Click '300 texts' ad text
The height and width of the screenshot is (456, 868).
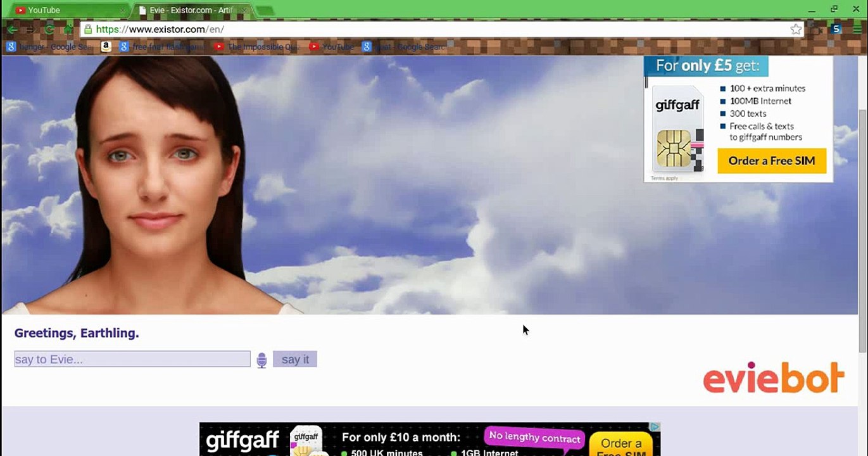click(x=748, y=114)
